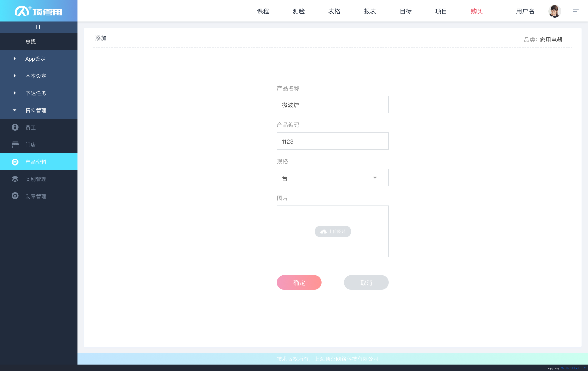Click the 产品名称 label

pyautogui.click(x=288, y=88)
